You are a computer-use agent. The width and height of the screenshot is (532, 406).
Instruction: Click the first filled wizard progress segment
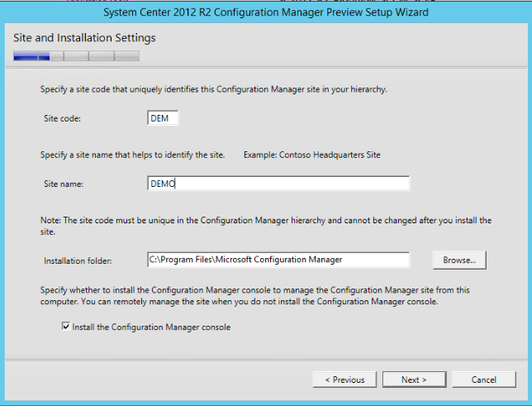click(x=26, y=56)
